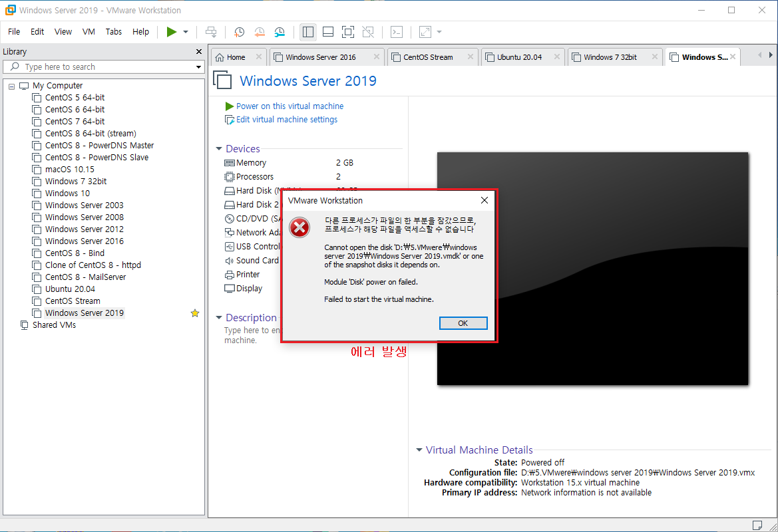Click the stretch guest display icon
Screen dimensions: 778x532
[425, 32]
